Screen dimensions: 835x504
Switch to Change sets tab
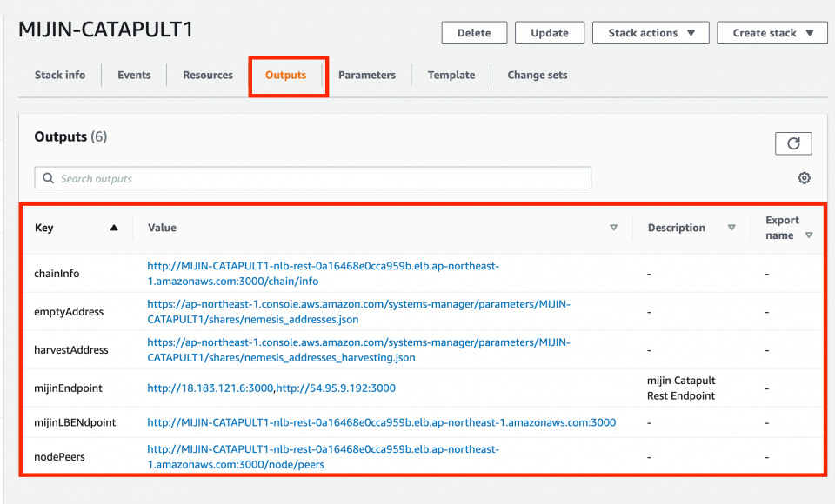(x=538, y=75)
